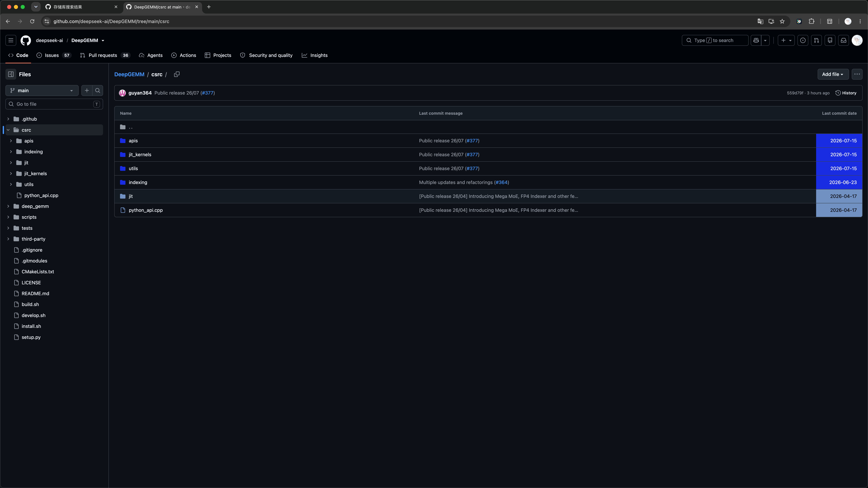Click the Type / to search box

[x=715, y=40]
